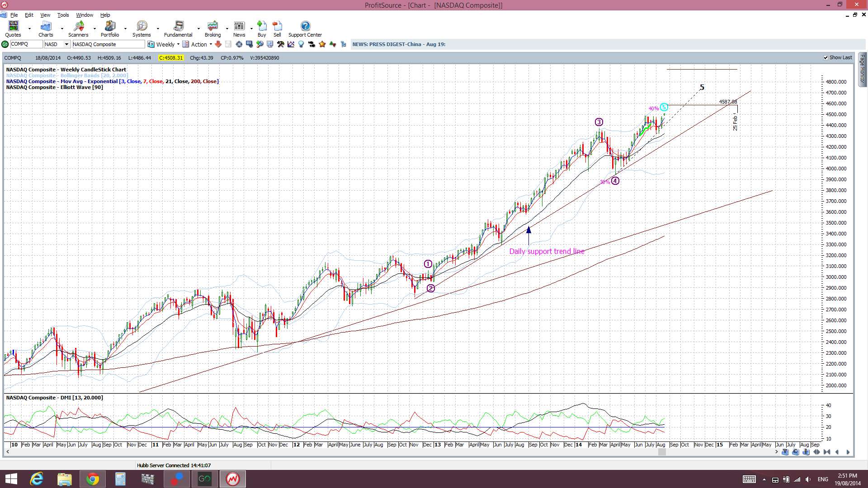Click the horizontal scrollbar left arrow
The width and height of the screenshot is (868, 488).
[x=8, y=452]
